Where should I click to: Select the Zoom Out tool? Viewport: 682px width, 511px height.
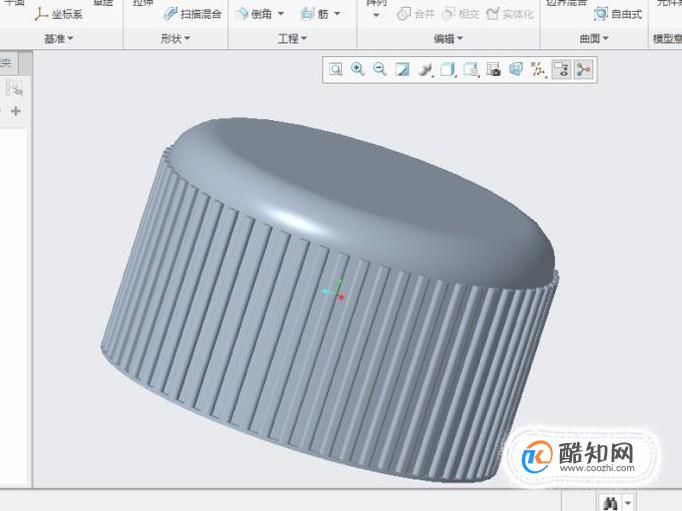(x=380, y=70)
